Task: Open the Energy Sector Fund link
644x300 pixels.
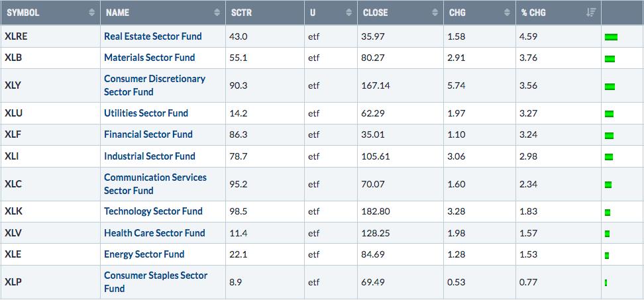Action: [144, 254]
